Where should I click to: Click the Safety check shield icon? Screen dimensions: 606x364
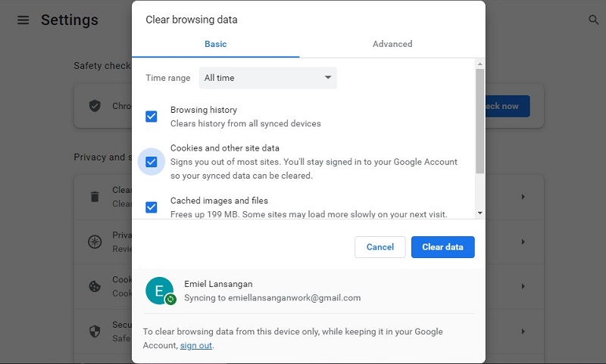click(95, 106)
